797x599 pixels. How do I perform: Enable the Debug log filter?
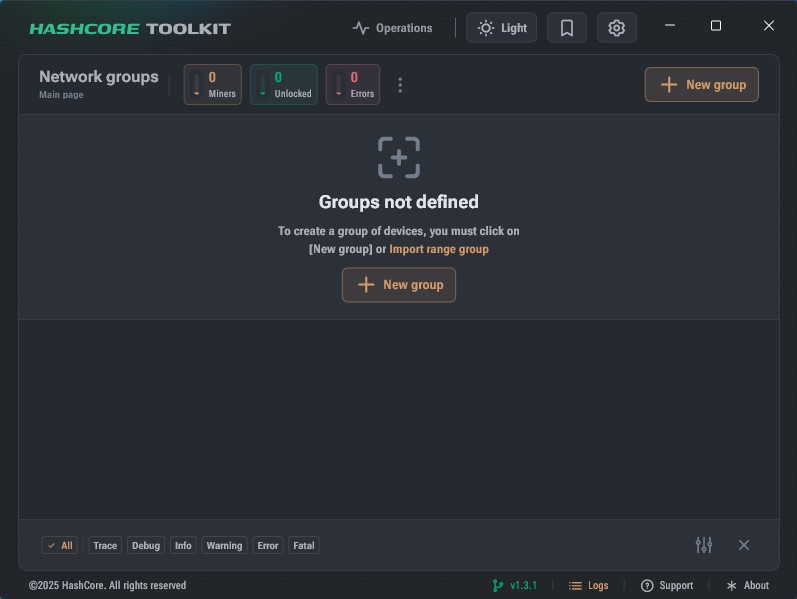pyautogui.click(x=146, y=546)
